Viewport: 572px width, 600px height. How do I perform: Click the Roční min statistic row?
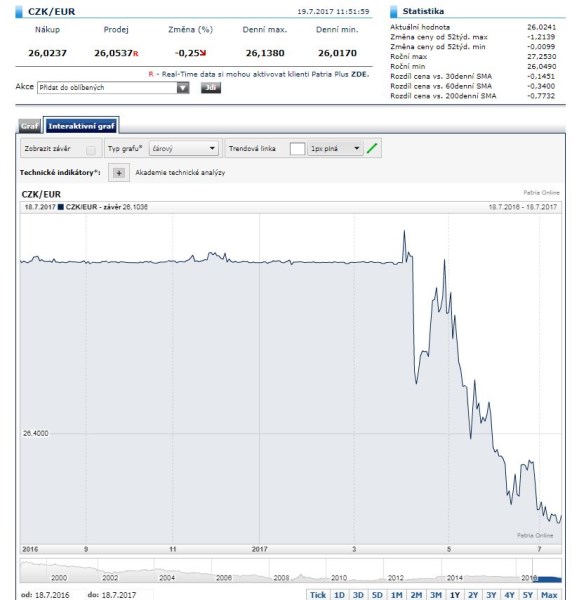[x=473, y=67]
